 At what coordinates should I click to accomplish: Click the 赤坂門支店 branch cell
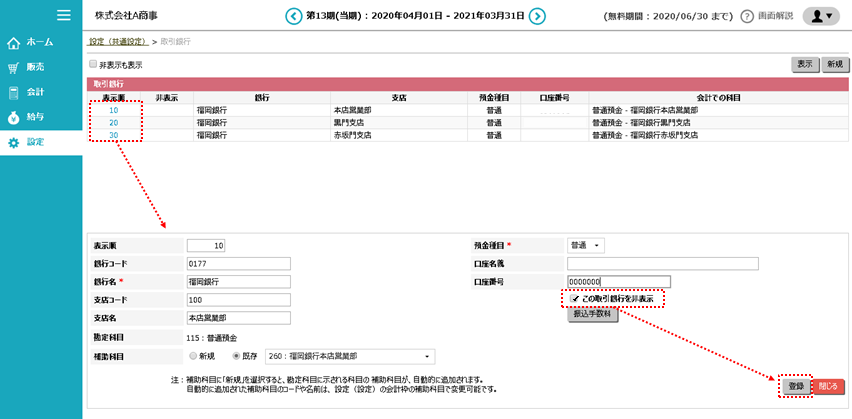click(x=399, y=135)
